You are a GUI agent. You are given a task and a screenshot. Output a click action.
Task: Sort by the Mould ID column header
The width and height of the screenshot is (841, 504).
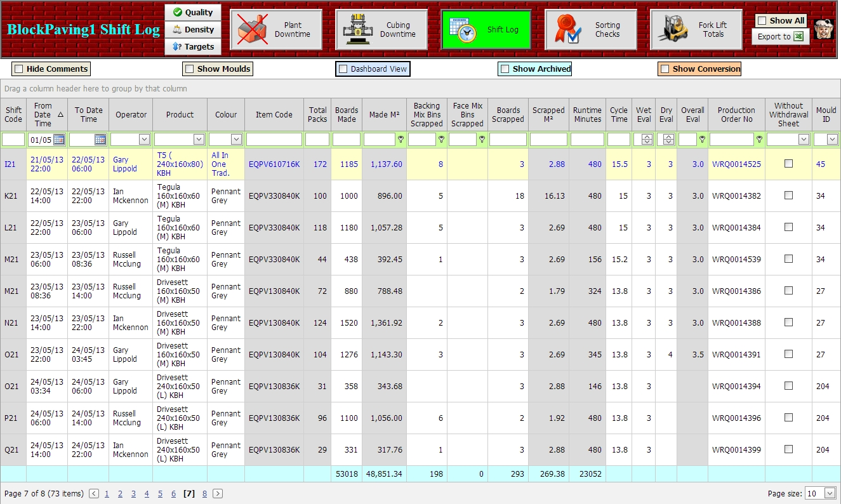(x=826, y=114)
